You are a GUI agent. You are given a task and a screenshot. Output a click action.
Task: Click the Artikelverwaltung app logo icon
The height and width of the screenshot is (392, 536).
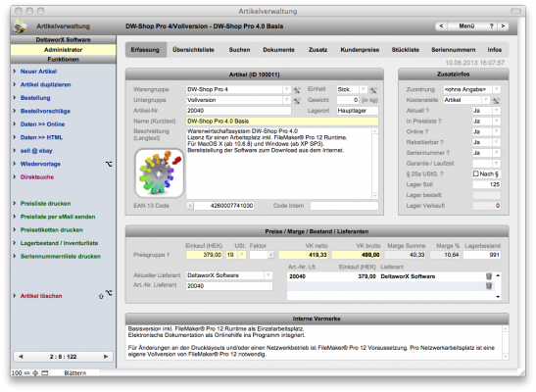21,26
